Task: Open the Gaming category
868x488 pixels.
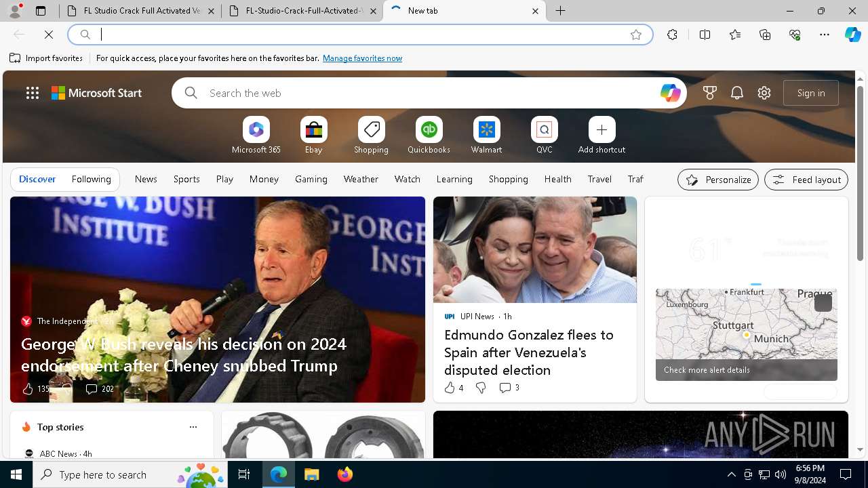Action: pos(311,179)
